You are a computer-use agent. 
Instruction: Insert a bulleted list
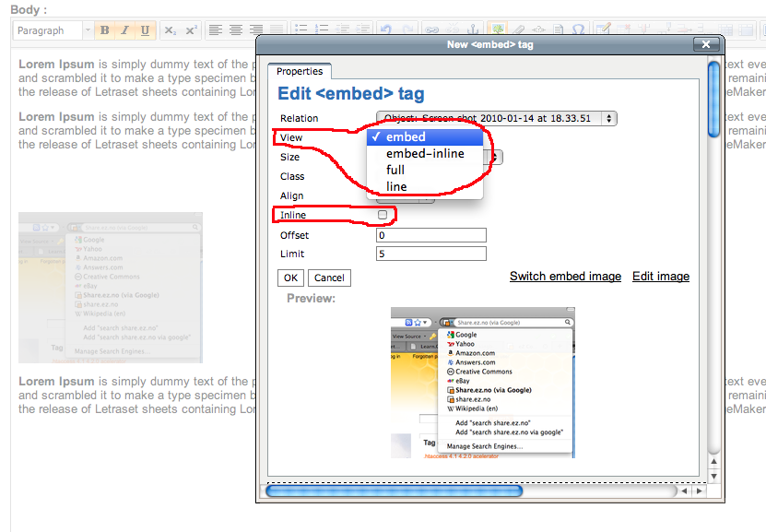300,30
